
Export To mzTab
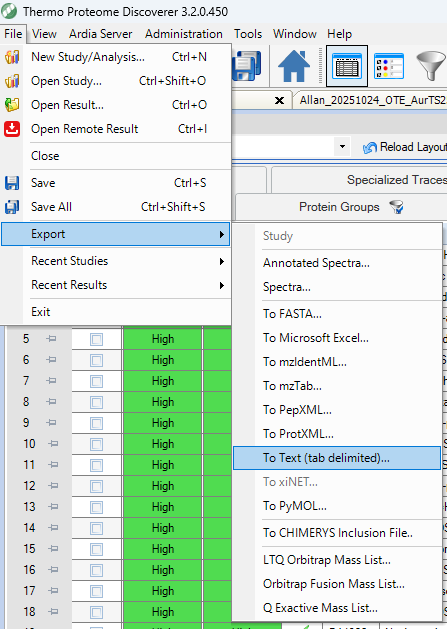click(337, 386)
